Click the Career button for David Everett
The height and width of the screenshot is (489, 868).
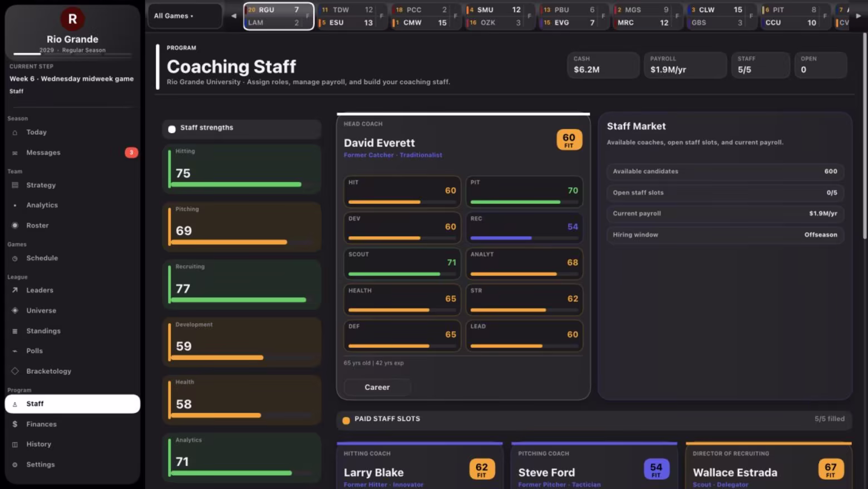(x=377, y=387)
